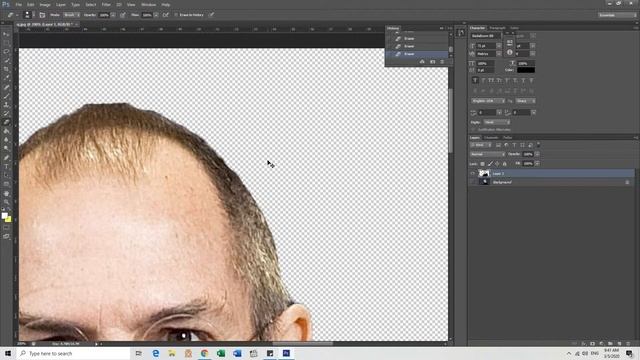Switch to the Channels tab

[x=491, y=138]
